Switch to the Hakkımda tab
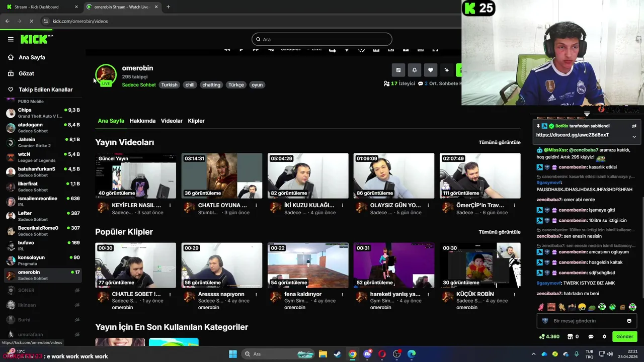Screen dimensions: 644x362 tap(142, 121)
